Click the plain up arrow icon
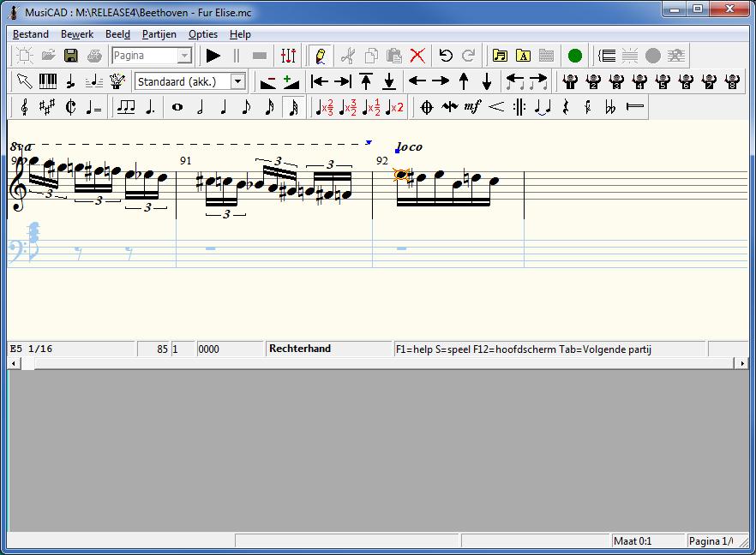The height and width of the screenshot is (555, 756). coord(464,81)
